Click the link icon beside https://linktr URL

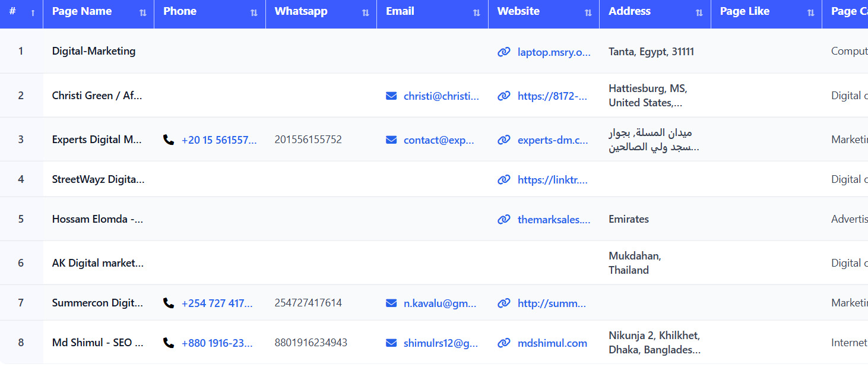pos(503,179)
